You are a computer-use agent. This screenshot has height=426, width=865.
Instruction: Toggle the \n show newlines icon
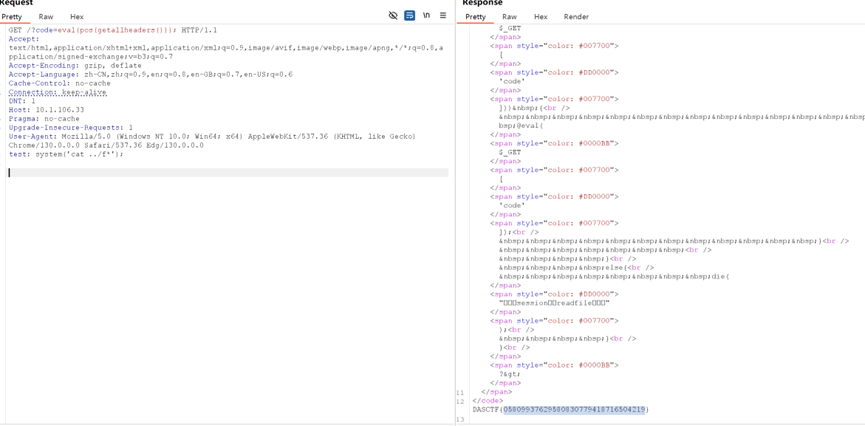click(426, 16)
